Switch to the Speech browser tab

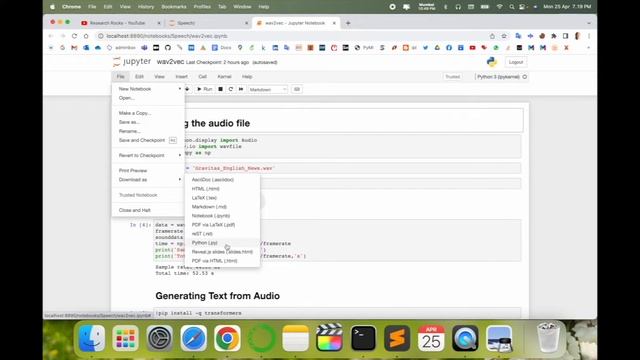coord(208,23)
